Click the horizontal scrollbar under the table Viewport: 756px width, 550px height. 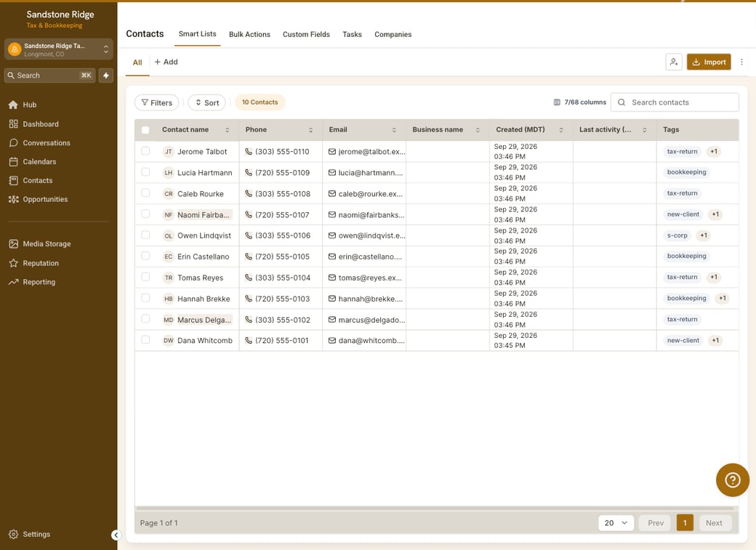435,508
